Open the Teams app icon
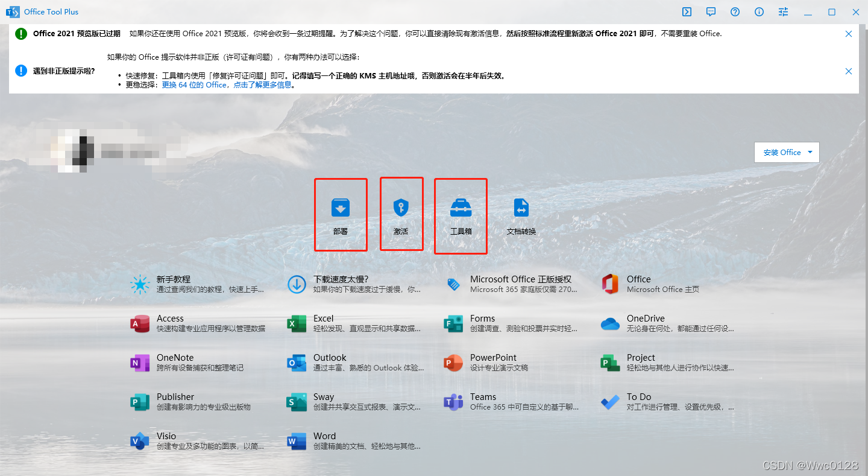This screenshot has width=868, height=476. pos(453,402)
